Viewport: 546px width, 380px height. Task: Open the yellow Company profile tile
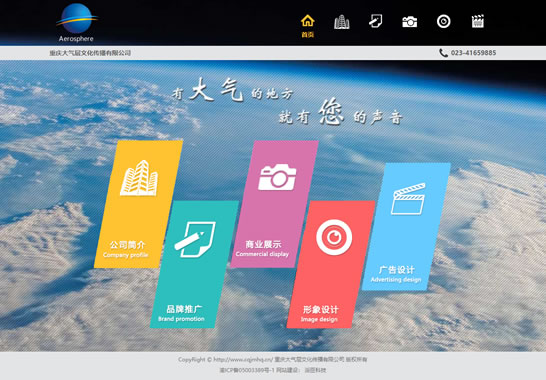click(138, 204)
